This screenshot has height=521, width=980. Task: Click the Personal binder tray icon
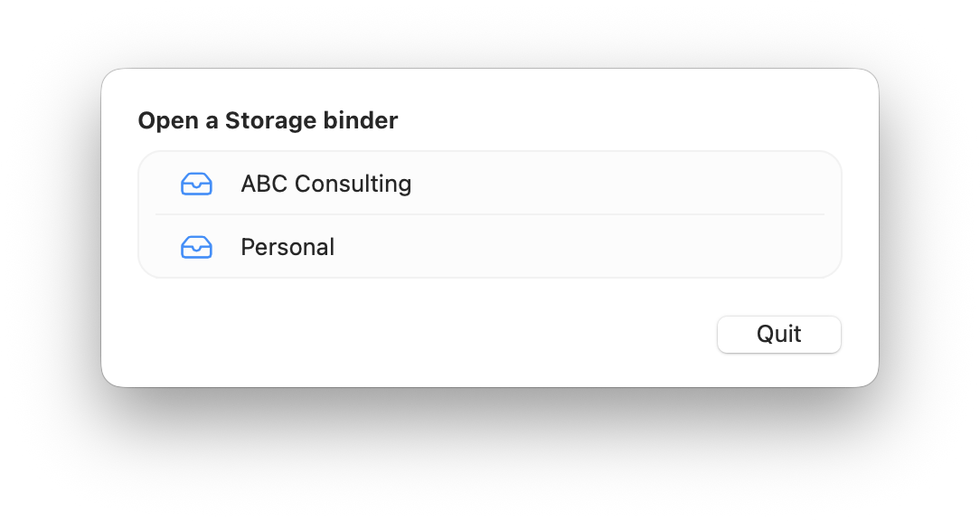[x=196, y=247]
